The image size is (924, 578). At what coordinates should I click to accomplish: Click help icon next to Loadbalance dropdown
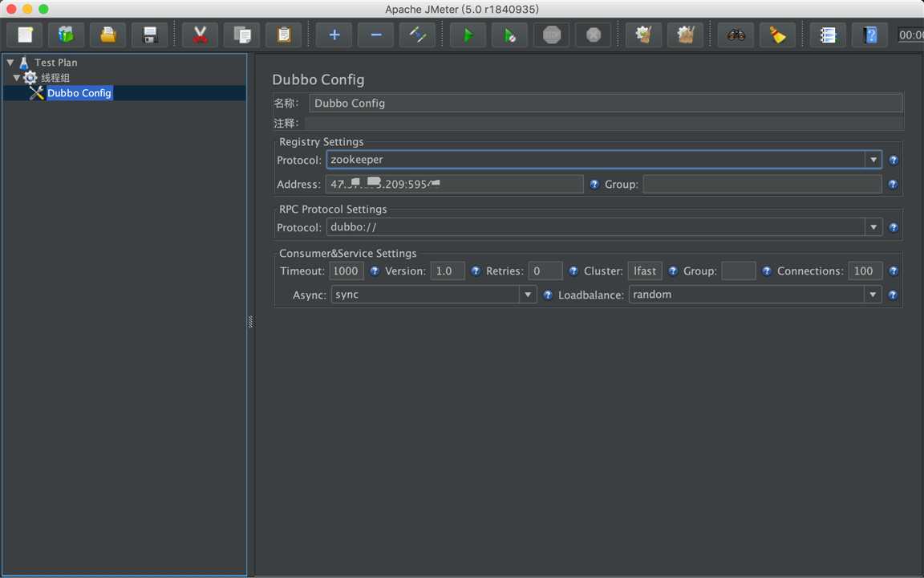(894, 295)
